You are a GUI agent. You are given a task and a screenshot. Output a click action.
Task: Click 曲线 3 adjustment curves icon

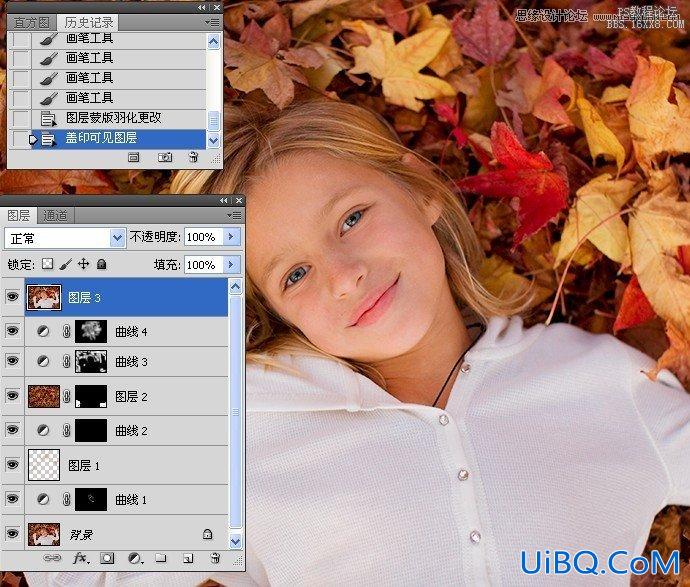click(x=43, y=361)
